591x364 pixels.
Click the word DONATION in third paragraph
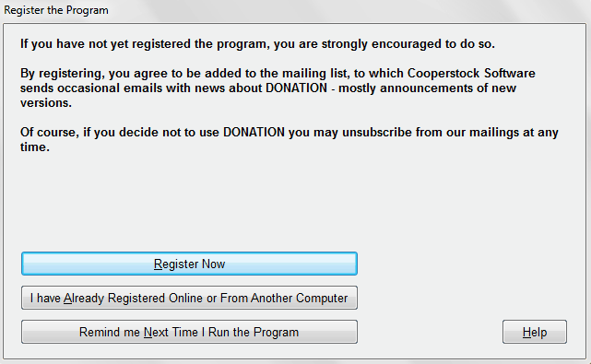click(254, 133)
